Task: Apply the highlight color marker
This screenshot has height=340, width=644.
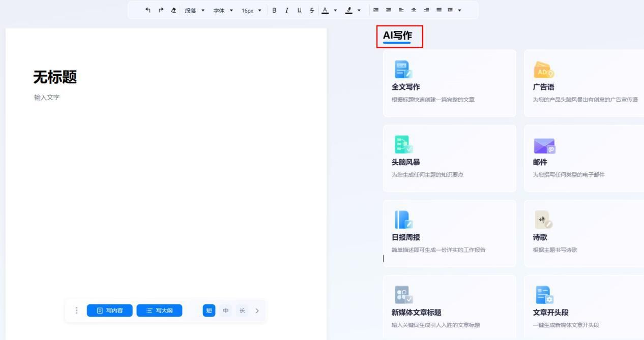Action: click(x=348, y=10)
